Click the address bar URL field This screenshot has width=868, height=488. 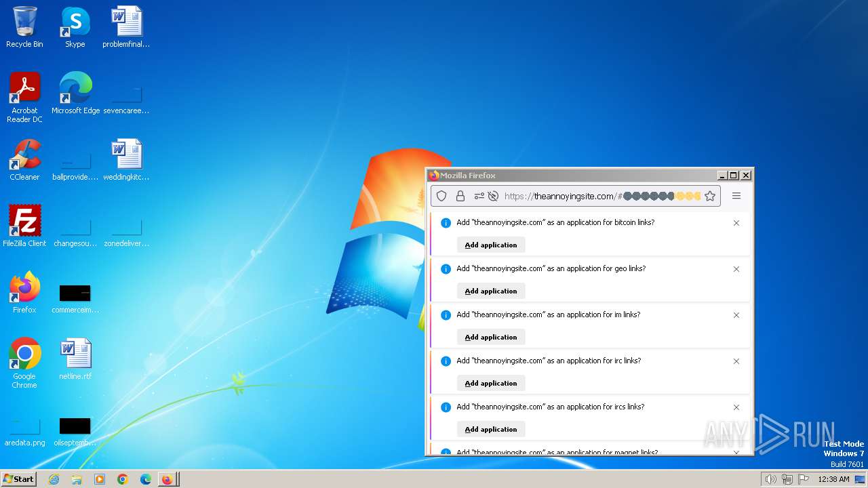click(x=576, y=196)
